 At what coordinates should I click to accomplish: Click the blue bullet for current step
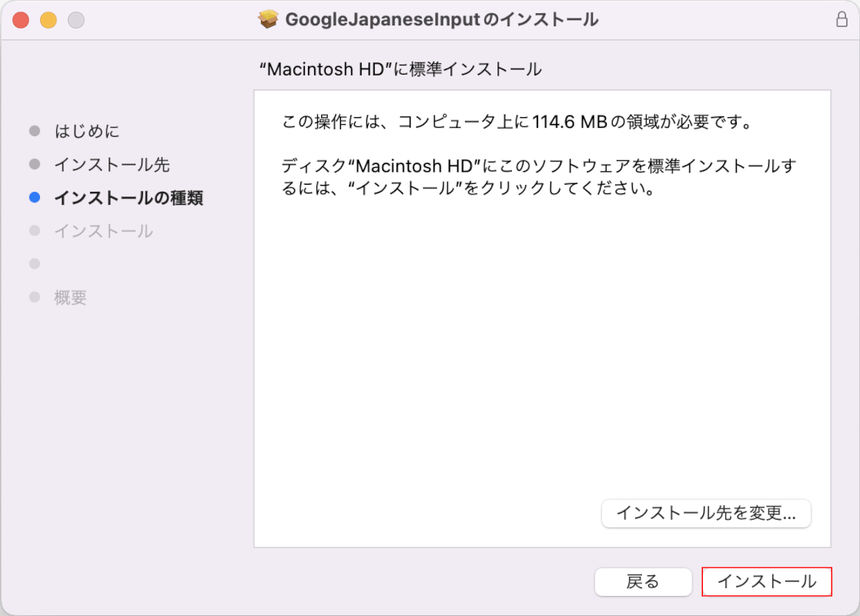pos(35,197)
